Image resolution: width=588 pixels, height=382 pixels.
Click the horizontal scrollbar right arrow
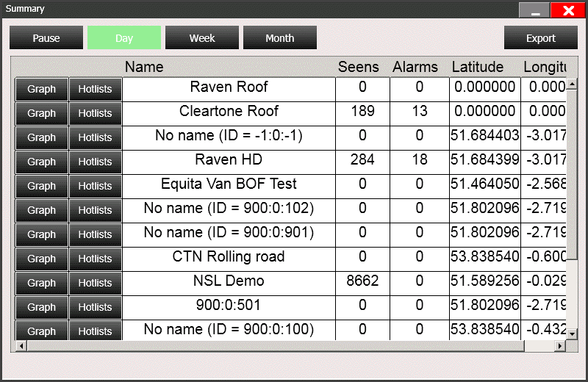(560, 346)
